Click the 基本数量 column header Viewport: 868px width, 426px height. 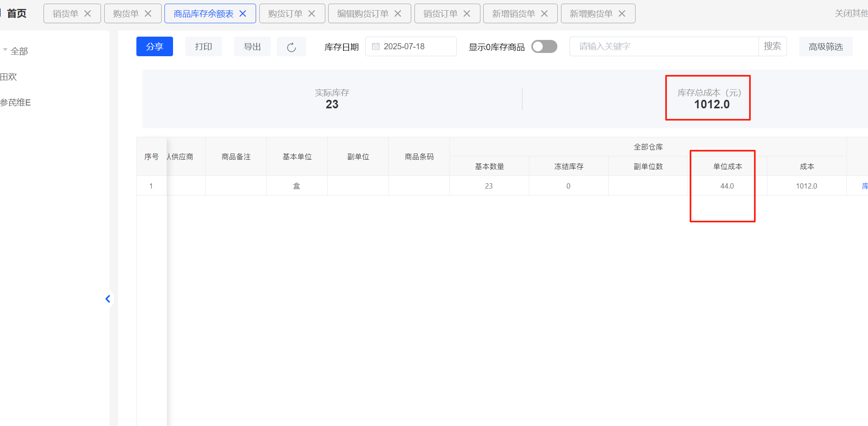click(489, 167)
